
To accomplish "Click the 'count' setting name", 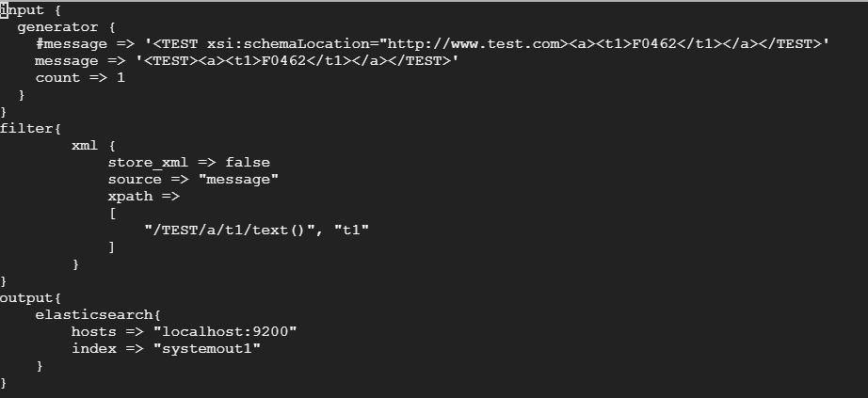I will click(x=57, y=78).
